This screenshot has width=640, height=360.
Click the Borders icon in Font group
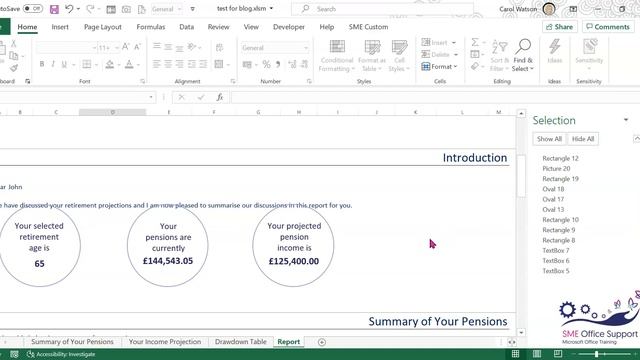tap(87, 64)
